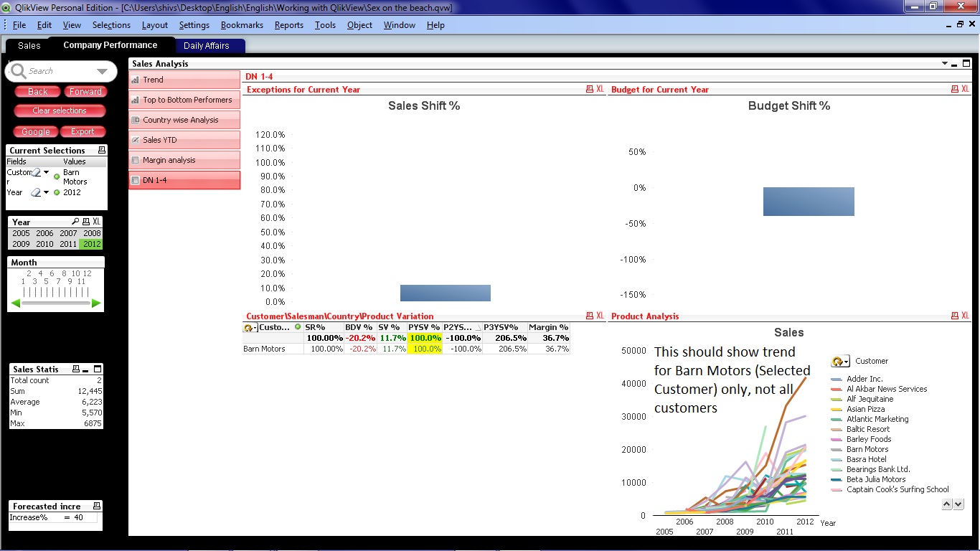Open the Selections menu
The image size is (980, 551).
tap(111, 24)
